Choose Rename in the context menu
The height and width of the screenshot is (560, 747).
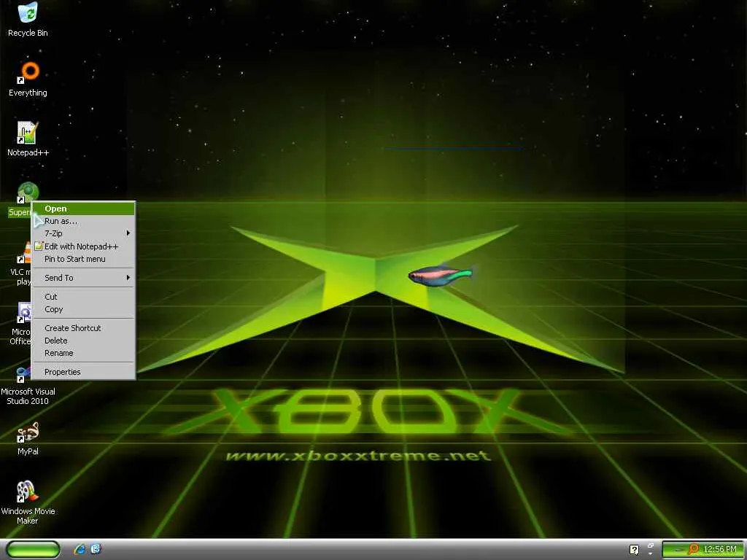tap(84, 353)
